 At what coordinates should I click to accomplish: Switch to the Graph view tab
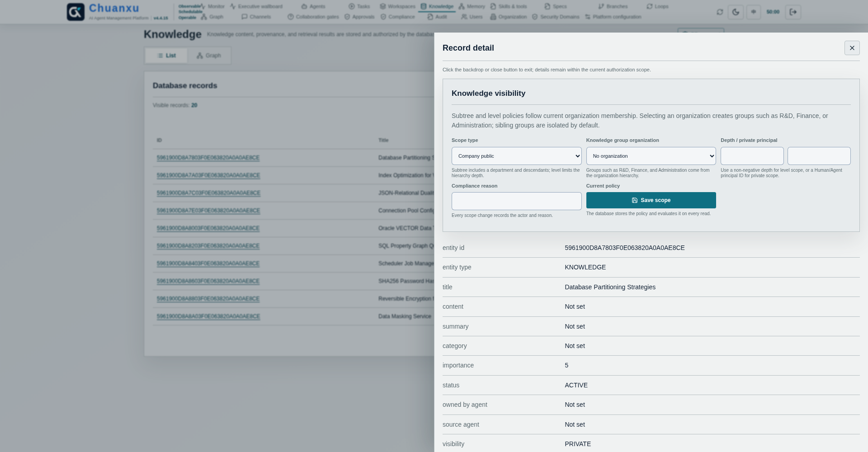click(209, 56)
